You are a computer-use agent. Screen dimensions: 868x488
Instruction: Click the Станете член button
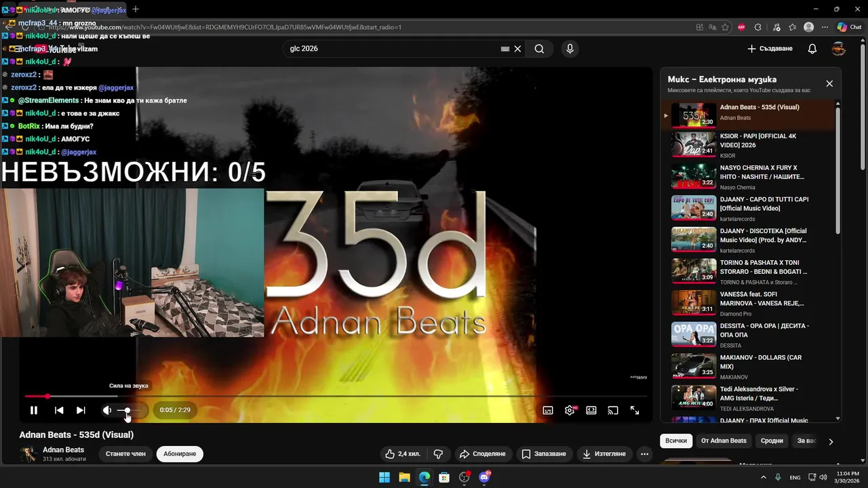click(125, 453)
